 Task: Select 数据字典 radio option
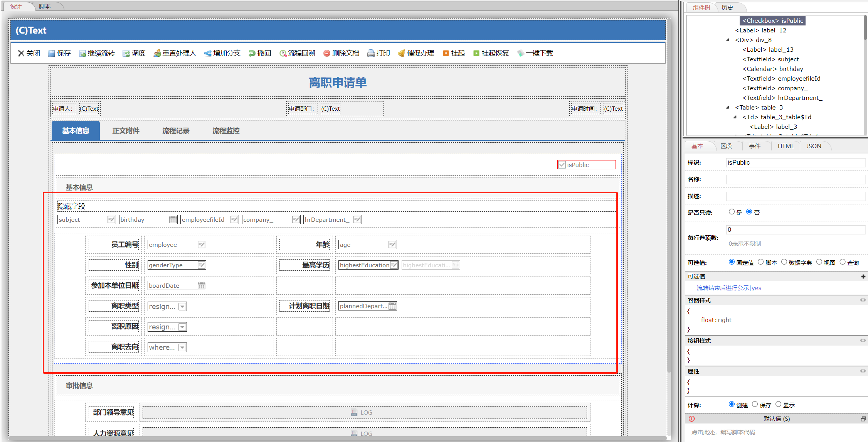point(784,262)
